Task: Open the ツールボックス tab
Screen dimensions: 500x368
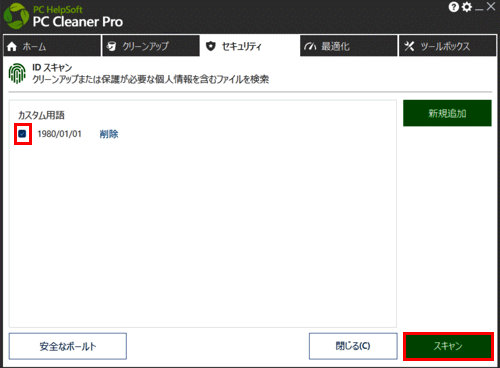Action: (x=447, y=46)
